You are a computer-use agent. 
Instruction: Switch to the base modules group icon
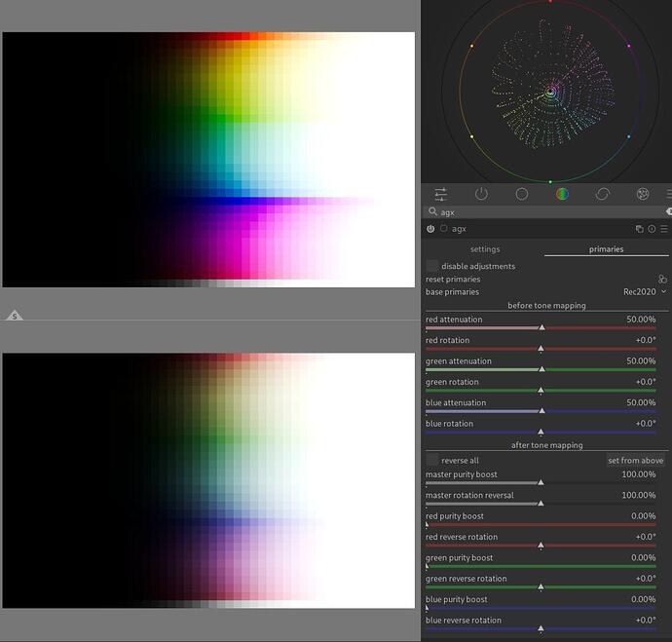(522, 194)
